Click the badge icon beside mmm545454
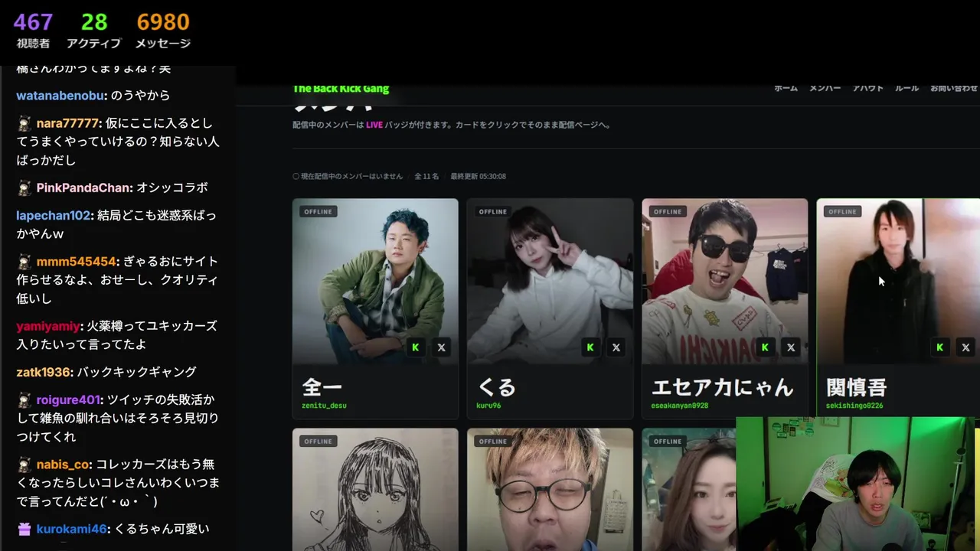Screen dimensions: 980x551 point(24,261)
